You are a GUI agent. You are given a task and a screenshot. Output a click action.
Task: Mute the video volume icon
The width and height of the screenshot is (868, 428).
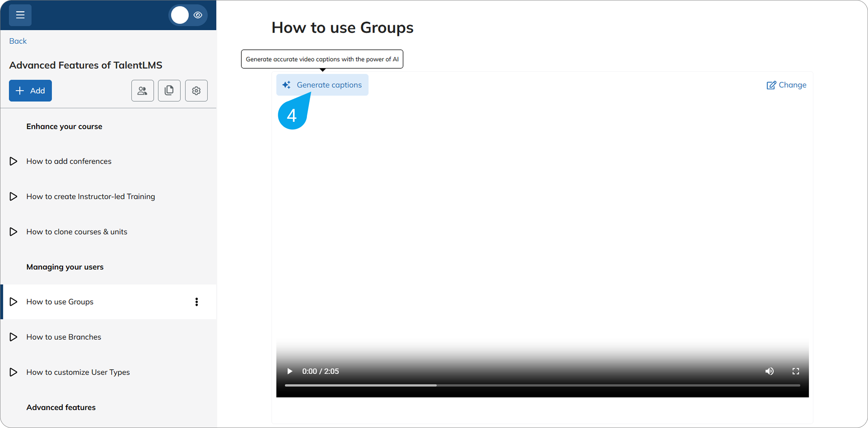(x=770, y=371)
